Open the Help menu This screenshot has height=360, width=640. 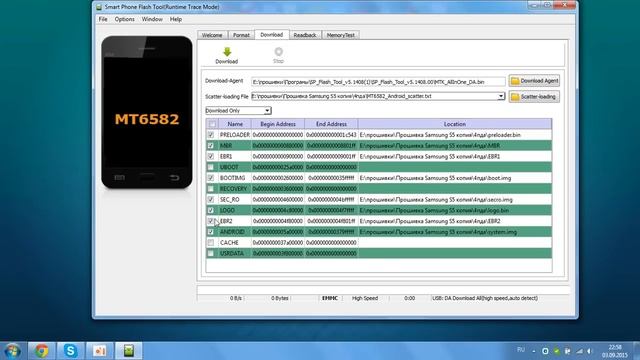(x=176, y=19)
